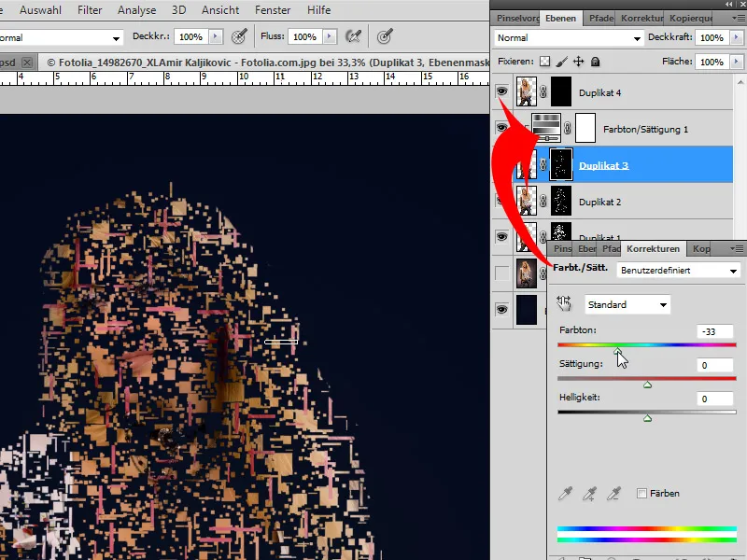Screen dimensions: 747x560
Task: Open the Deckkraft slider arrow in Ebenen panel
Action: [x=737, y=37]
